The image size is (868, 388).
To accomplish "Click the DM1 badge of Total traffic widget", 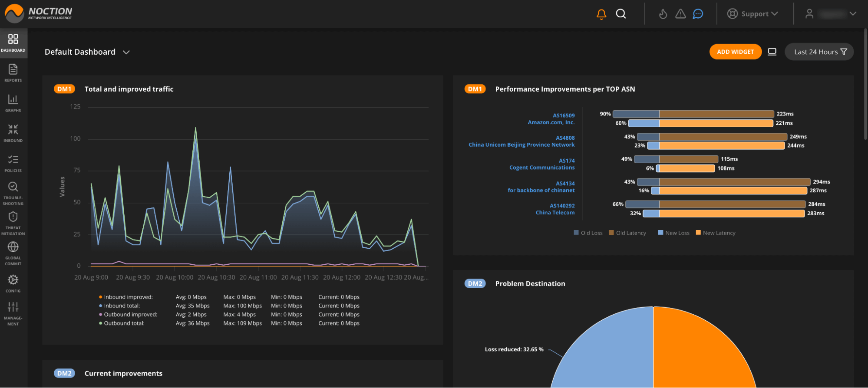I will [x=64, y=89].
